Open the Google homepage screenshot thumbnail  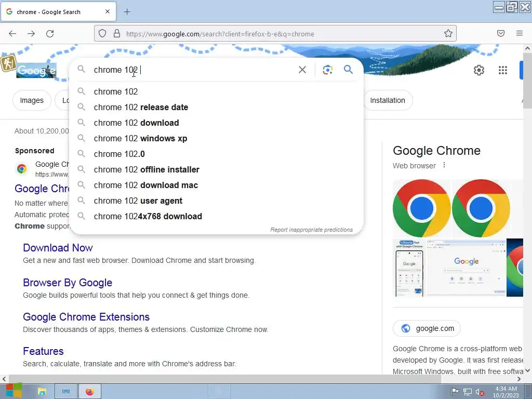467,268
